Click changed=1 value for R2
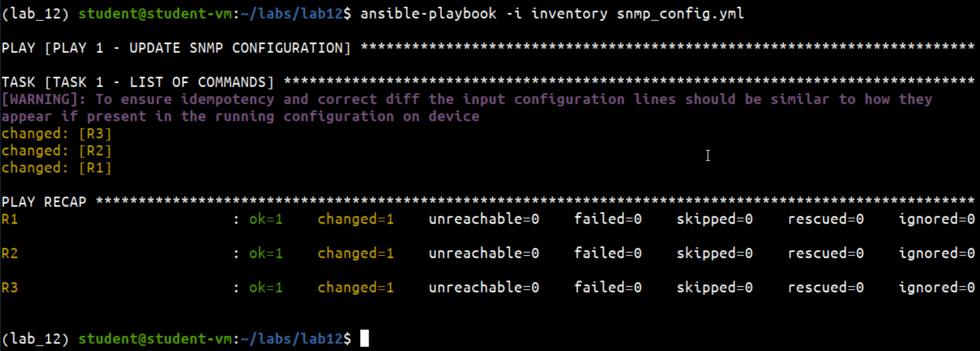980x351 pixels. tap(355, 254)
